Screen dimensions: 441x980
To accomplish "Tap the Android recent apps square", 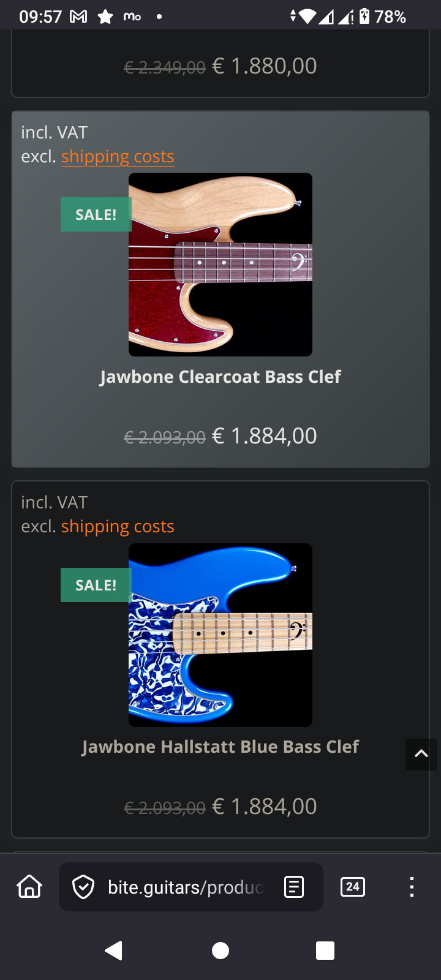I will click(325, 951).
